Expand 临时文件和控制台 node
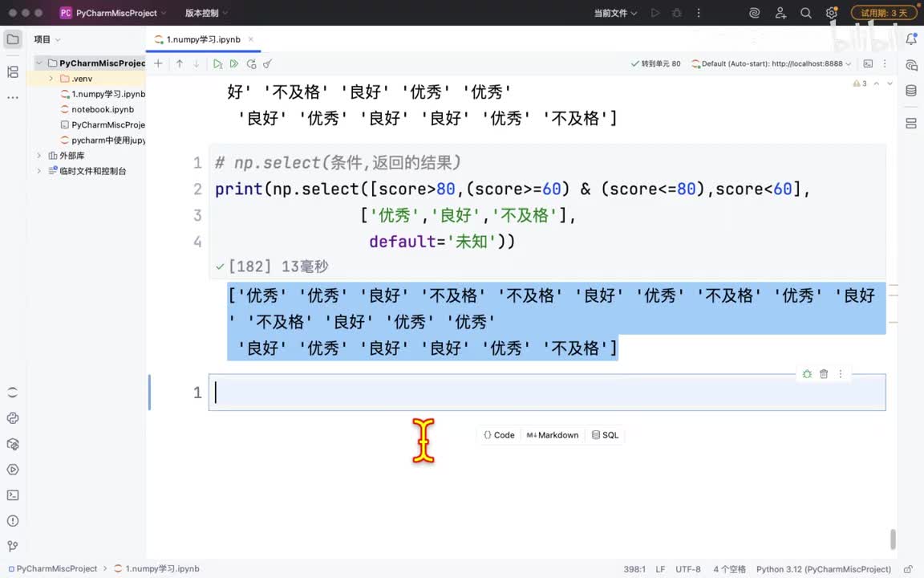The height and width of the screenshot is (578, 924). tap(38, 171)
